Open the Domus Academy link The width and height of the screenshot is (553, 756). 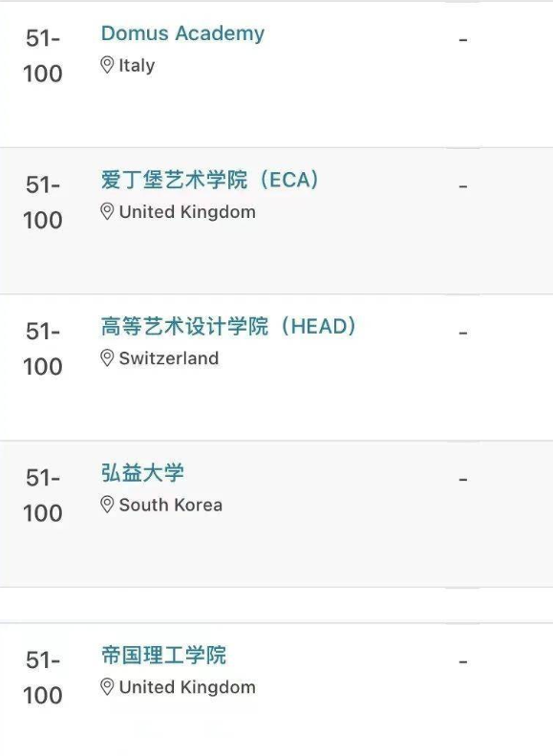tap(182, 33)
